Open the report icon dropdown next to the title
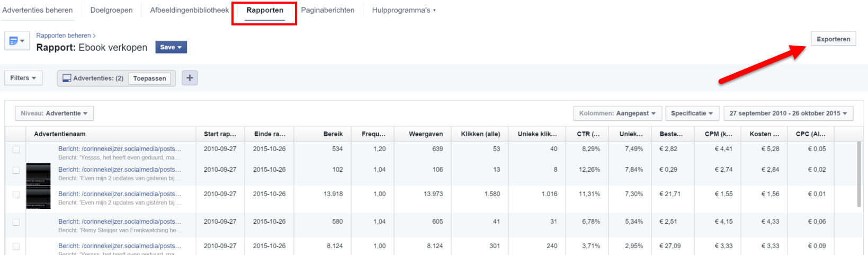This screenshot has height=255, width=868. (x=17, y=41)
